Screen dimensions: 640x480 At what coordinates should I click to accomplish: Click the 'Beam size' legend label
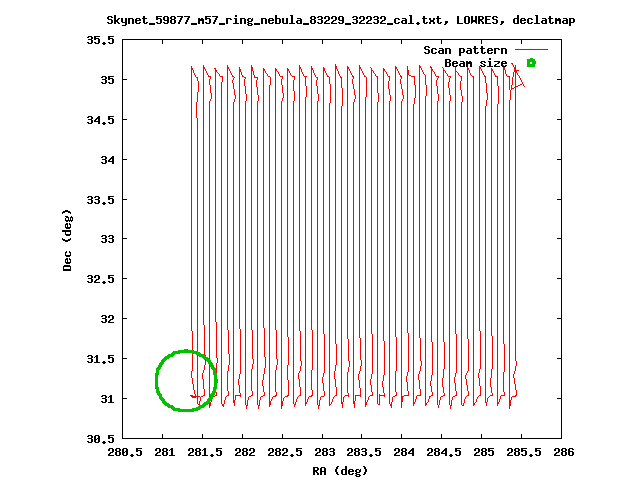tap(476, 63)
